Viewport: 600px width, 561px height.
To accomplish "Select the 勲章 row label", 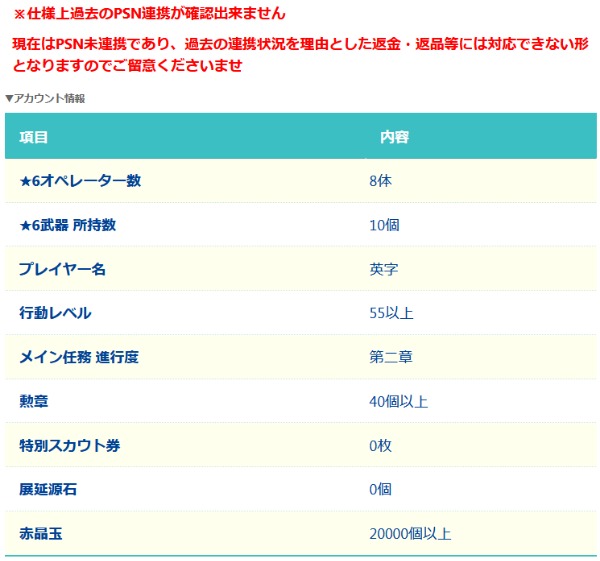I will [x=34, y=401].
